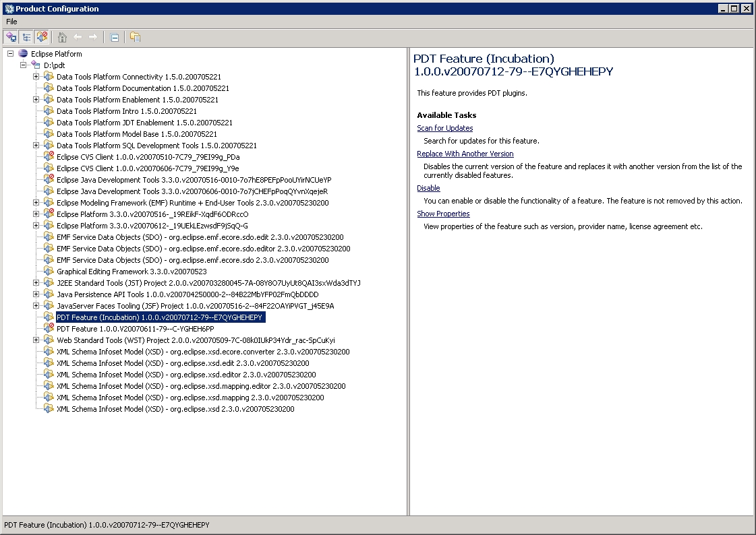Click XSD xsd.mapping.editor feature icon
Screen dimensions: 756x535
pos(49,385)
